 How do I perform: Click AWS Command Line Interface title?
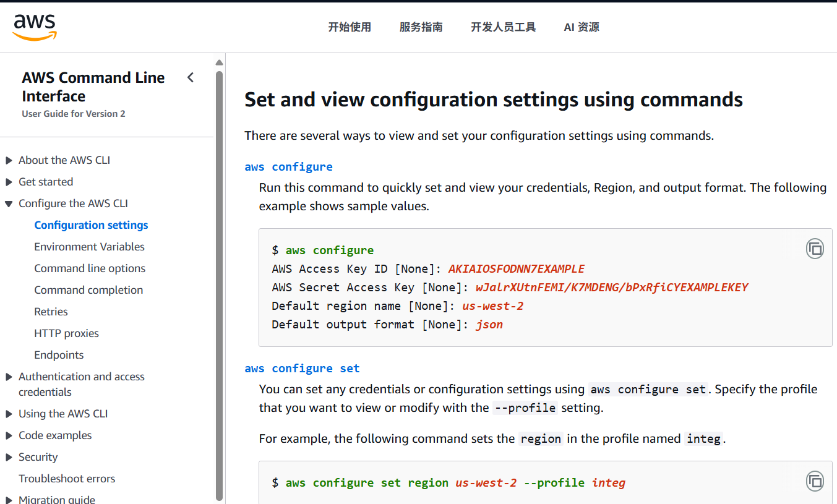93,87
